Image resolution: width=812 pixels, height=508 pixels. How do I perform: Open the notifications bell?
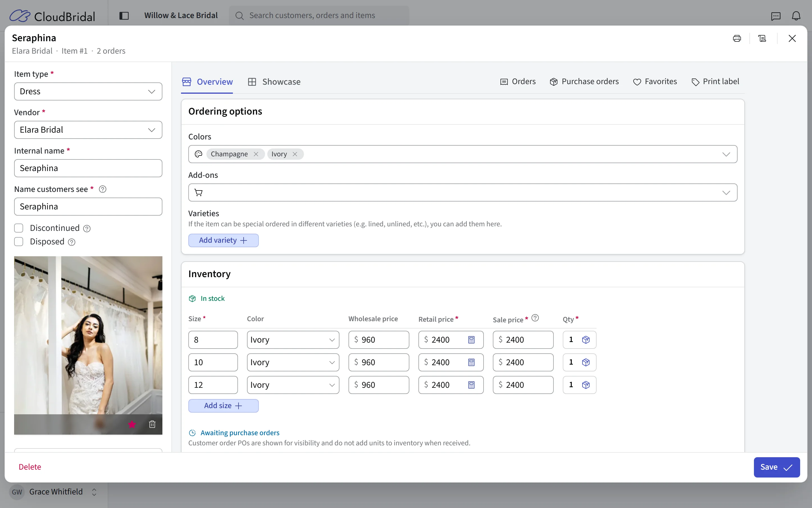click(796, 16)
